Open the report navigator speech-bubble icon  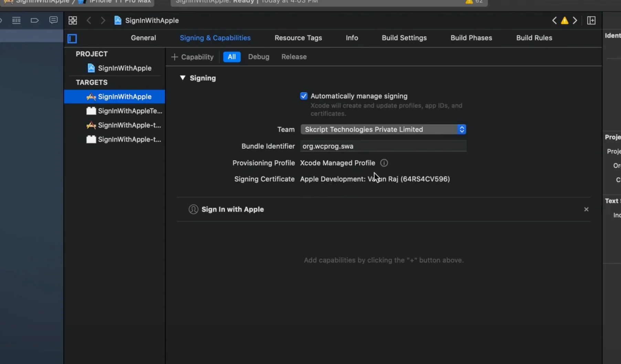point(53,20)
